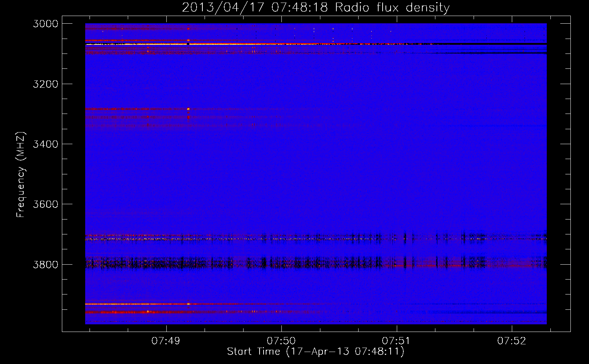
Task: Click the 07:51 time axis label
Action: pos(396,341)
